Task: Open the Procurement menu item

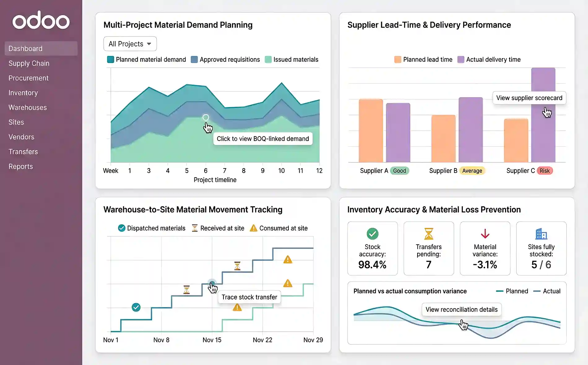Action: [x=28, y=78]
